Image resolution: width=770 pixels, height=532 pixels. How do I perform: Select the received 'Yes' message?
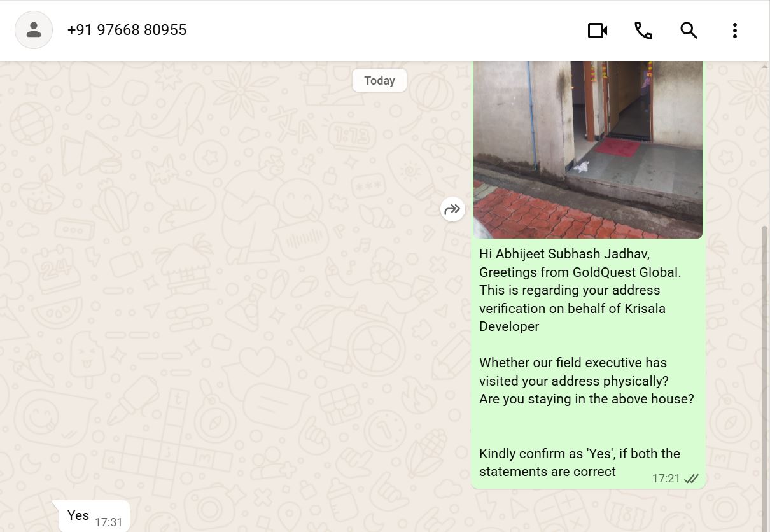pos(78,515)
